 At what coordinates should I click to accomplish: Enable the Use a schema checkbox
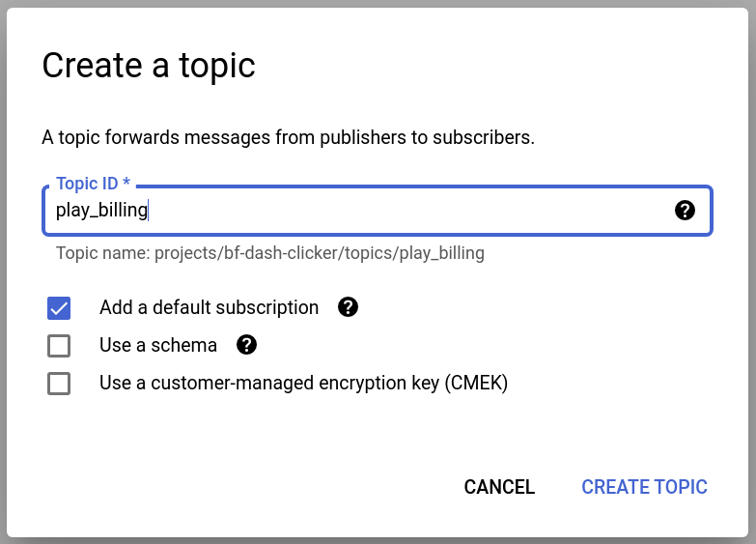click(x=59, y=346)
